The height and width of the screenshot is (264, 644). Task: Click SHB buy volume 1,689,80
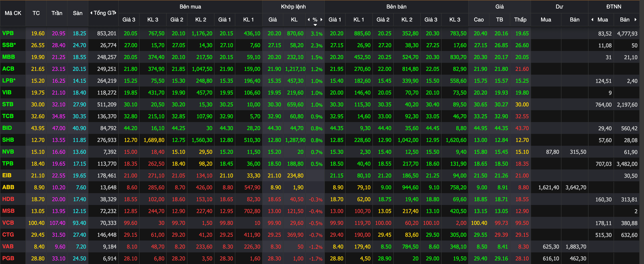[154, 140]
